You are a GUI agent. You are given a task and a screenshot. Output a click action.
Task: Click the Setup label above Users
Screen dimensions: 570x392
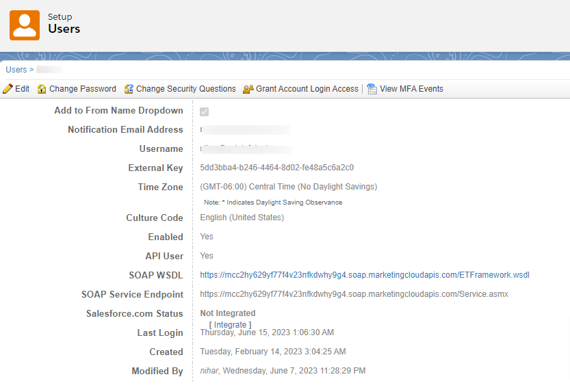pos(60,16)
